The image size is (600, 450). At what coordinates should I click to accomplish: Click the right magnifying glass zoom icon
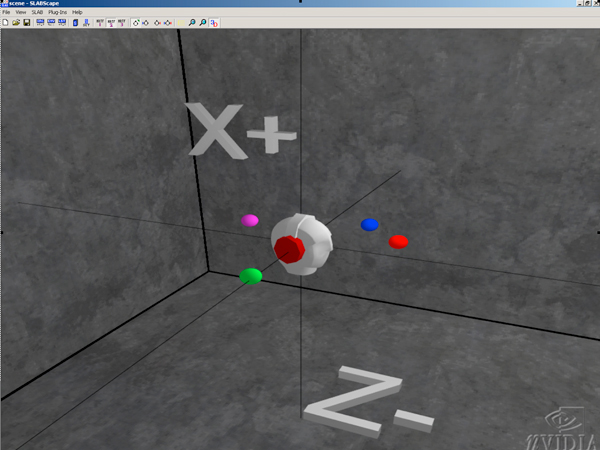[203, 23]
